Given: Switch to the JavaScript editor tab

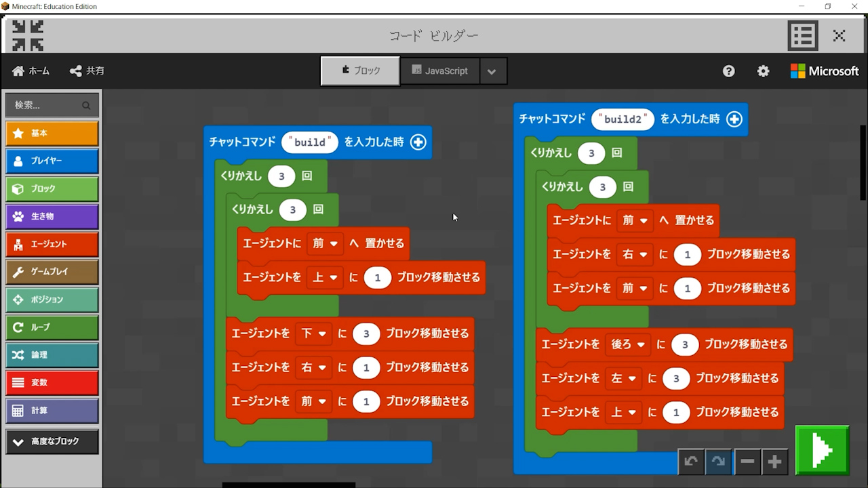Looking at the screenshot, I should (439, 71).
